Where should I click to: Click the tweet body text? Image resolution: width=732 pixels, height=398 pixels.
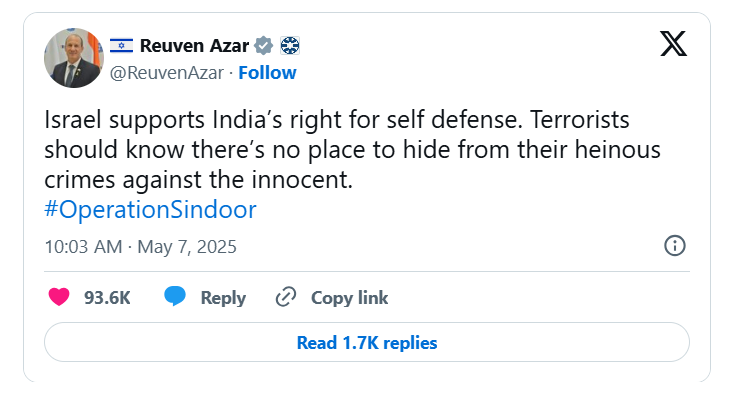point(352,150)
